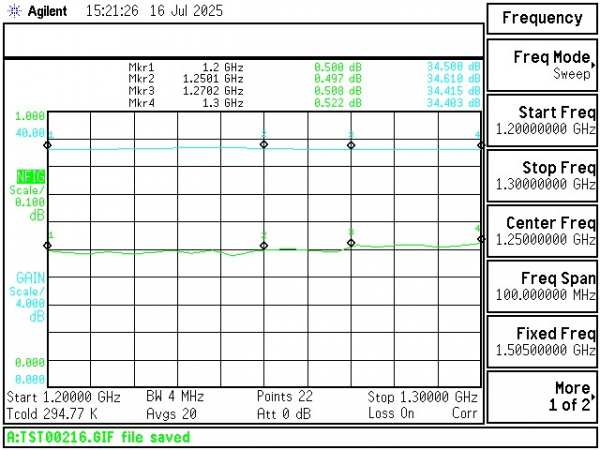
Task: Click the Frequency menu title
Action: pos(542,18)
